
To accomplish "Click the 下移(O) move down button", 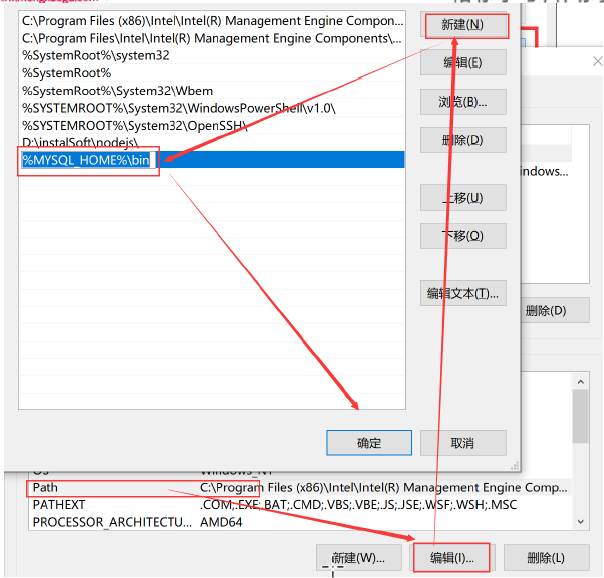I will click(463, 236).
